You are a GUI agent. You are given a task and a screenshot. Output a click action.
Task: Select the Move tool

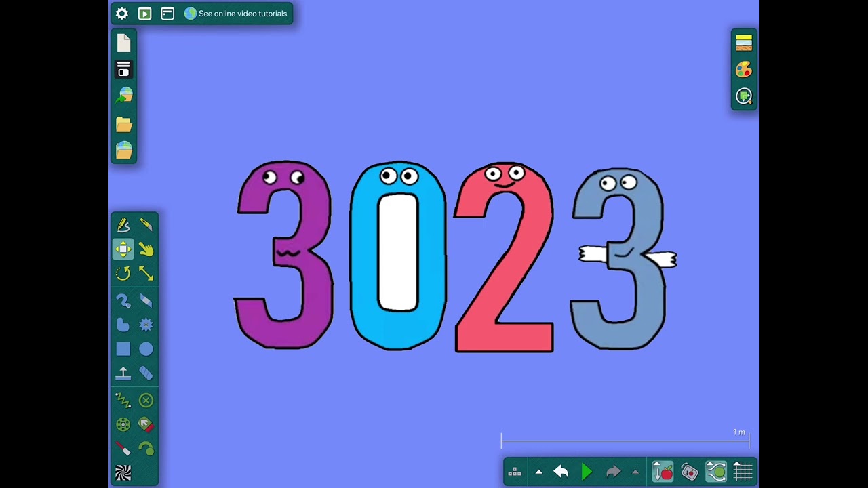click(123, 249)
